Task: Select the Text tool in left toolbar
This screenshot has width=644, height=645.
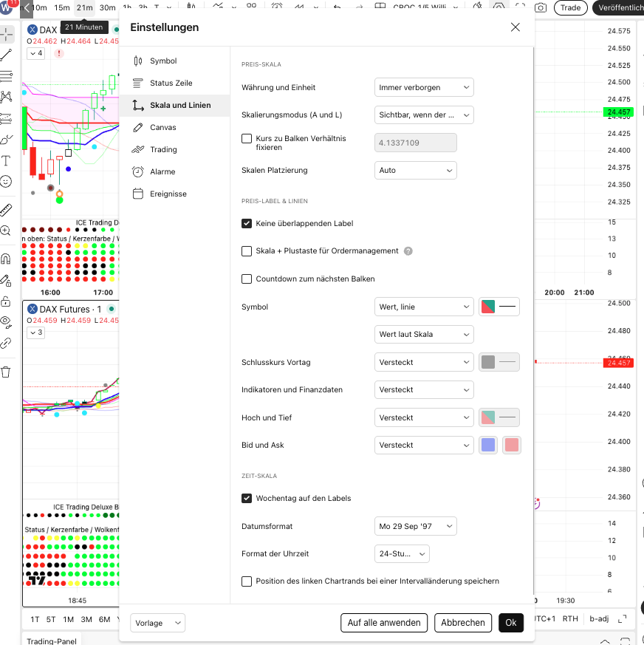Action: coord(6,160)
